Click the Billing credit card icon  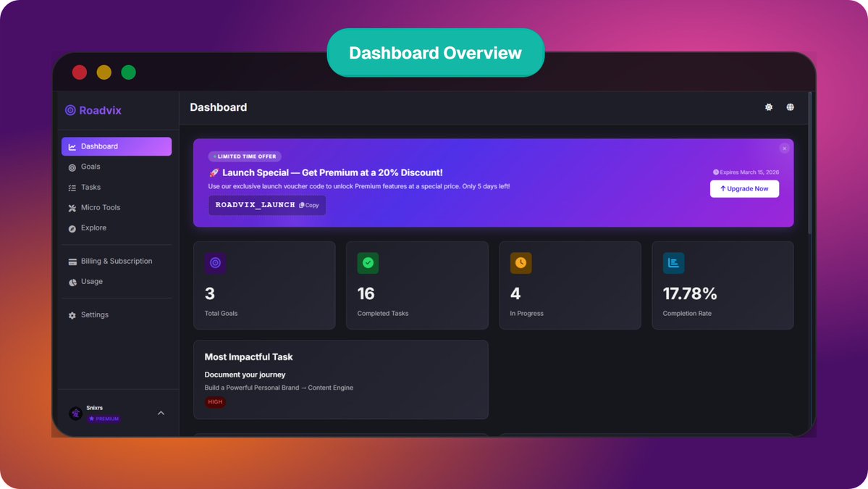coord(72,262)
